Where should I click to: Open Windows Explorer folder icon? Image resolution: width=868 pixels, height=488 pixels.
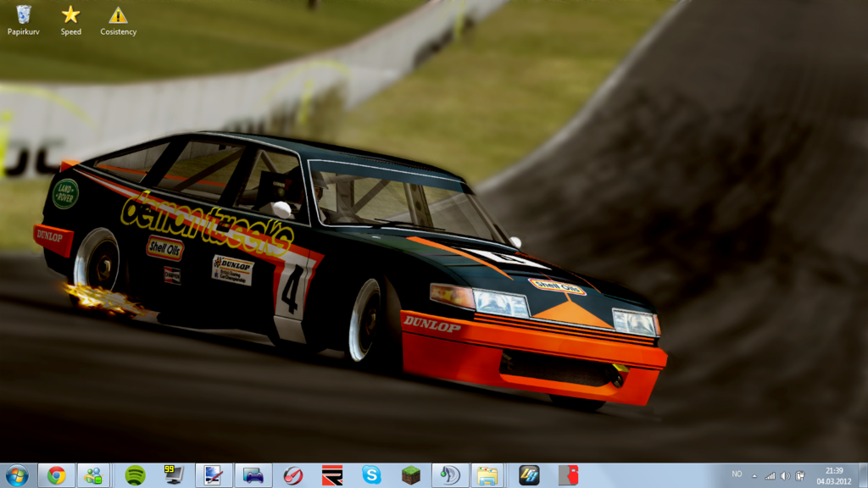coord(487,475)
